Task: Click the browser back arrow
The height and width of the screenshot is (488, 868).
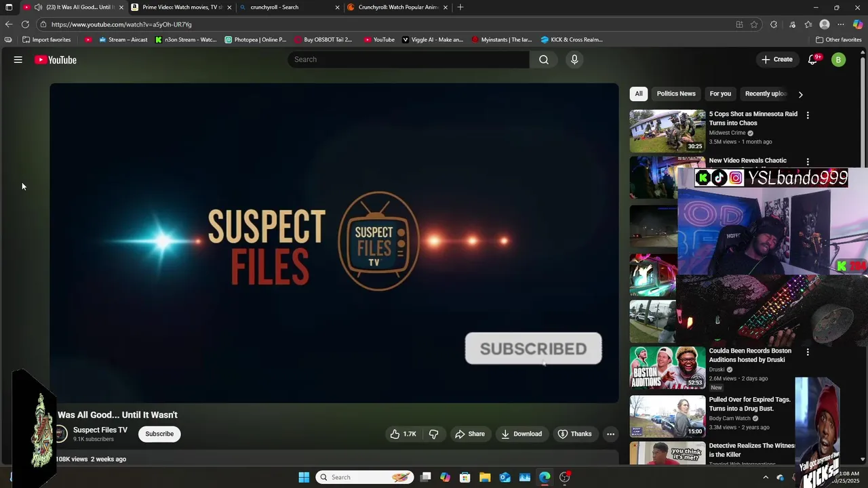Action: click(x=9, y=24)
